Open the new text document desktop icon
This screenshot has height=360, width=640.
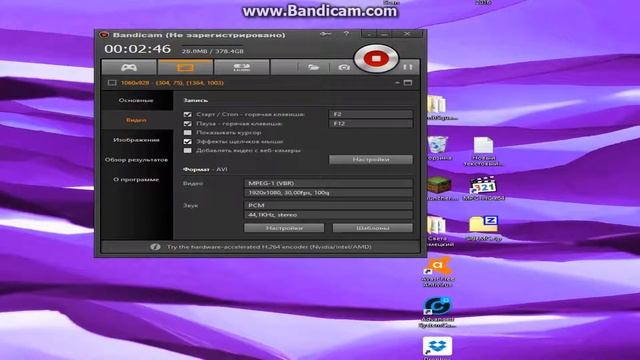pos(483,151)
